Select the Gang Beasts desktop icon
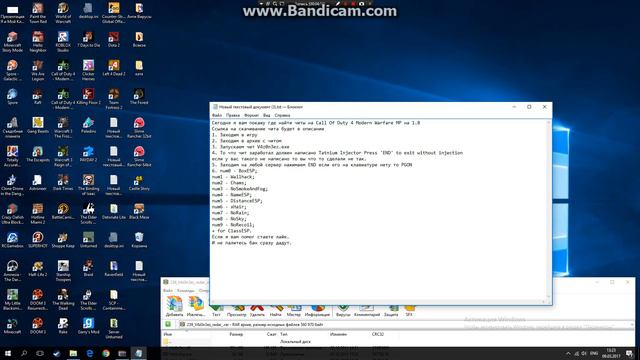 click(38, 126)
